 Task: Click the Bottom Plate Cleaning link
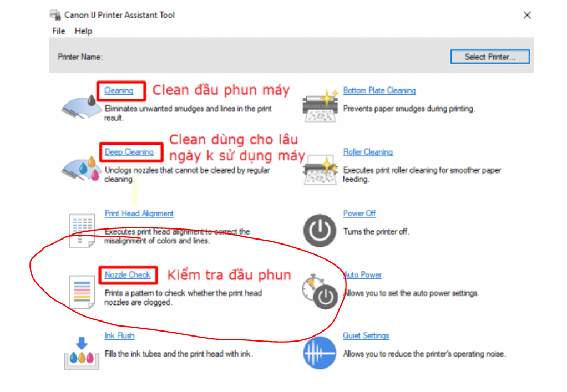379,91
